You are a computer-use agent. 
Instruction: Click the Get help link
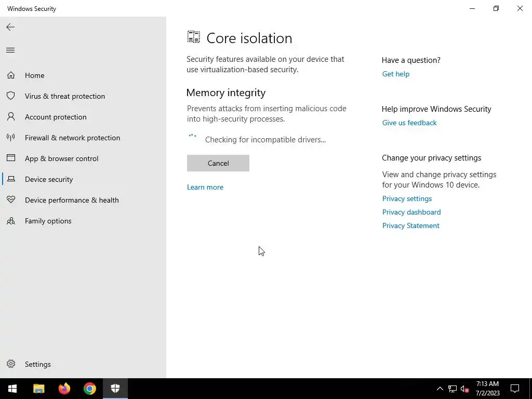pyautogui.click(x=395, y=74)
